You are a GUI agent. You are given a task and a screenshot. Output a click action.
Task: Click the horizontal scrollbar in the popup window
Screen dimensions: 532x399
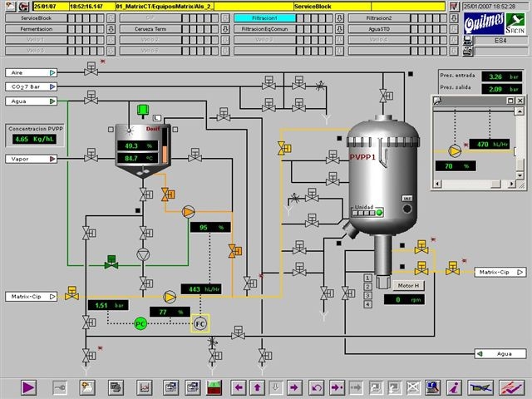[475, 184]
